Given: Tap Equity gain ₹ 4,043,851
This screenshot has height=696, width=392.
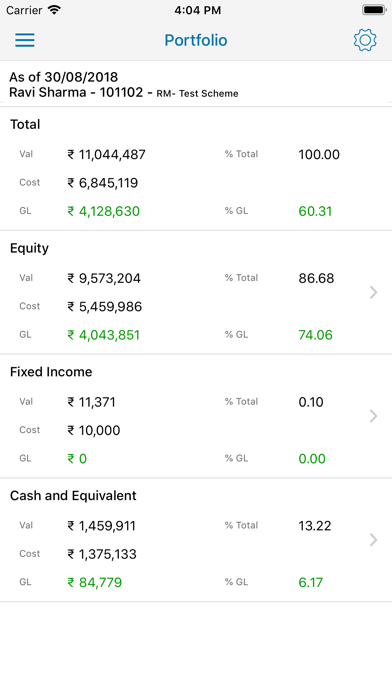Looking at the screenshot, I should [x=103, y=335].
